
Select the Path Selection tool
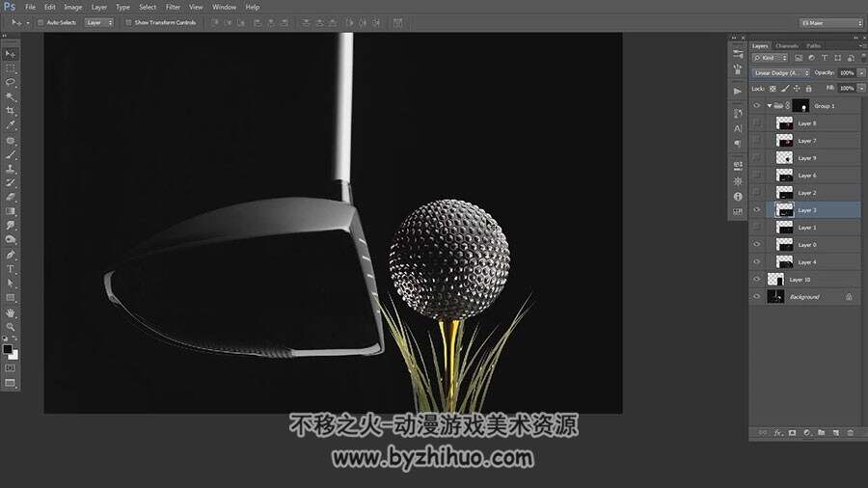tap(11, 284)
